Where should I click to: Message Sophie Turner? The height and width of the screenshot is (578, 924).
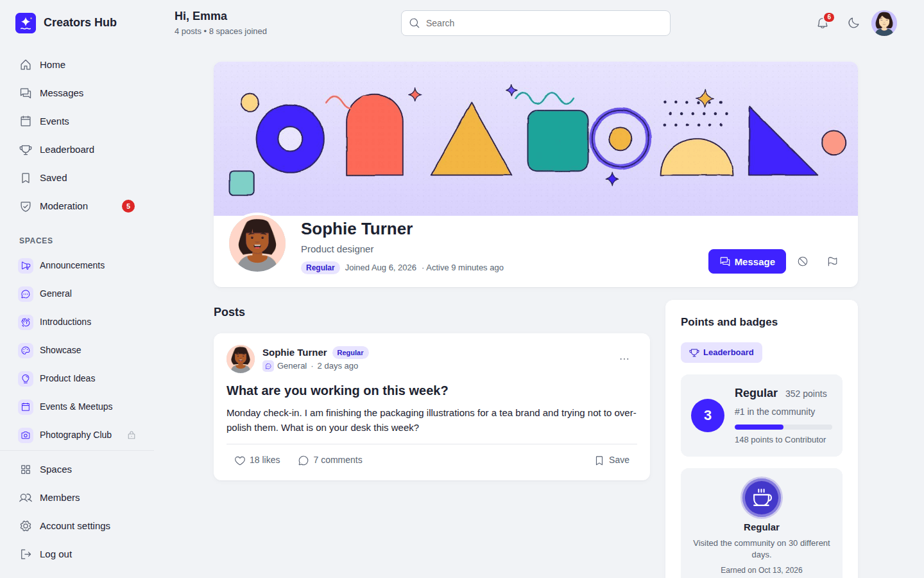click(747, 261)
